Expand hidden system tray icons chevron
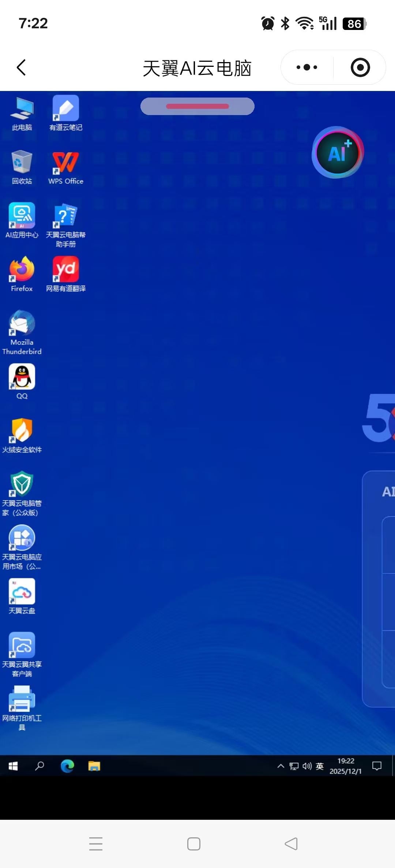The image size is (395, 868). [x=281, y=766]
